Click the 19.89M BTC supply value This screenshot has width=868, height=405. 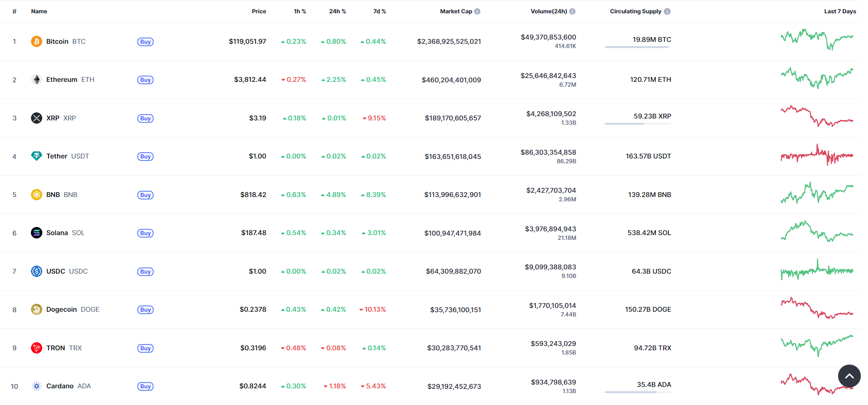652,40
